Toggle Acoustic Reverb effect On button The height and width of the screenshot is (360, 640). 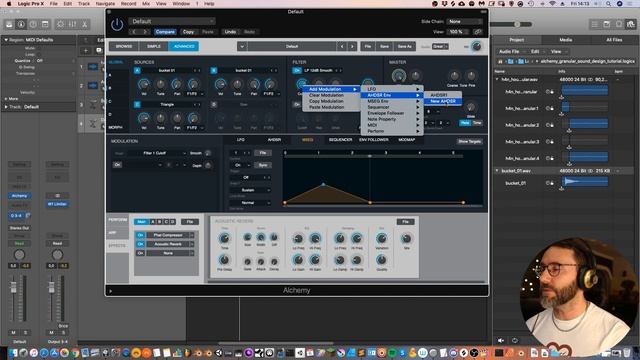click(x=140, y=244)
